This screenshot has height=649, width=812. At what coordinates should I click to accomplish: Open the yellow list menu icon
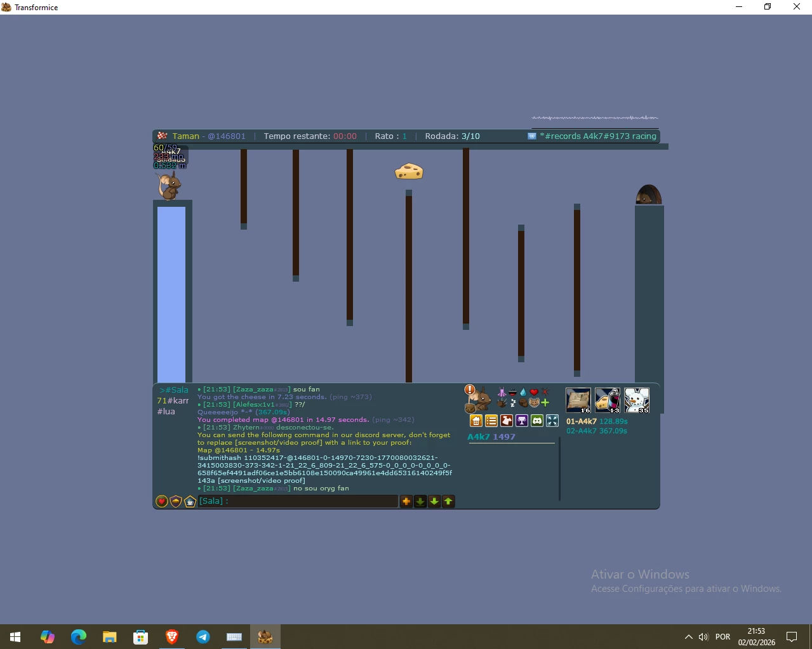491,421
